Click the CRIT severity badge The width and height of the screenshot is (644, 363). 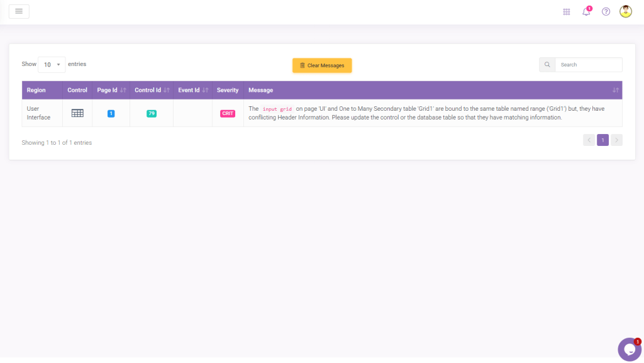228,113
